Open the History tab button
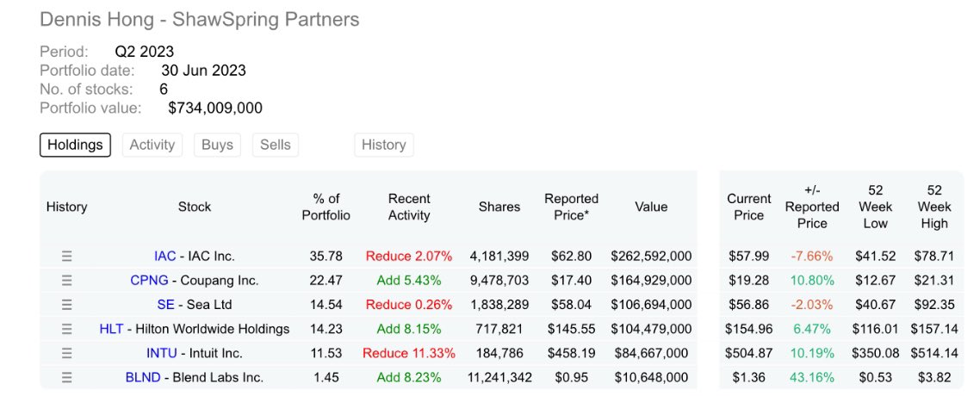980x396 pixels. pos(383,145)
